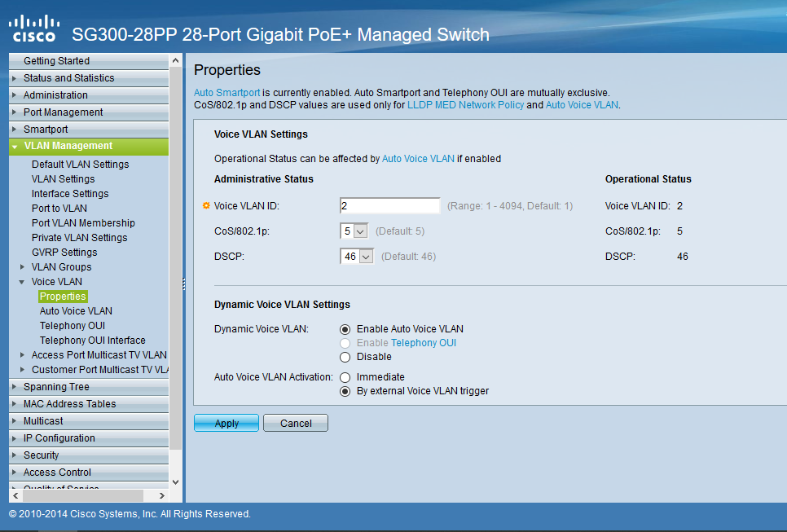Viewport: 787px width, 532px height.
Task: Open the CoS/802.1p dropdown
Action: 354,231
